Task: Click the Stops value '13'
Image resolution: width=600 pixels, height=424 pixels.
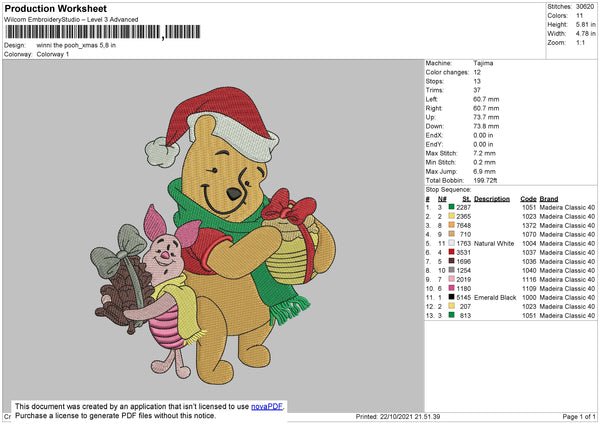Action: pyautogui.click(x=477, y=81)
